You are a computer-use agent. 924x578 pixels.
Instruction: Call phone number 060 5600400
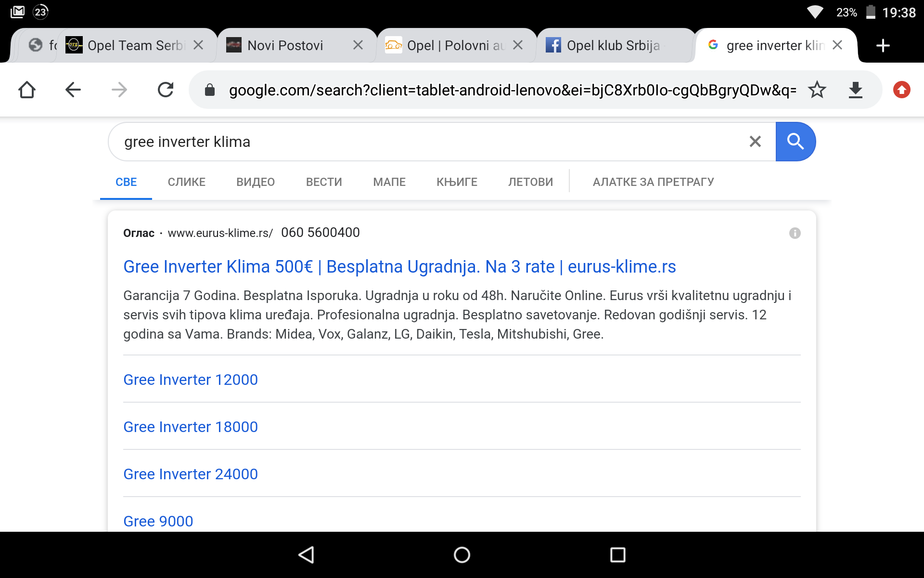click(x=321, y=233)
